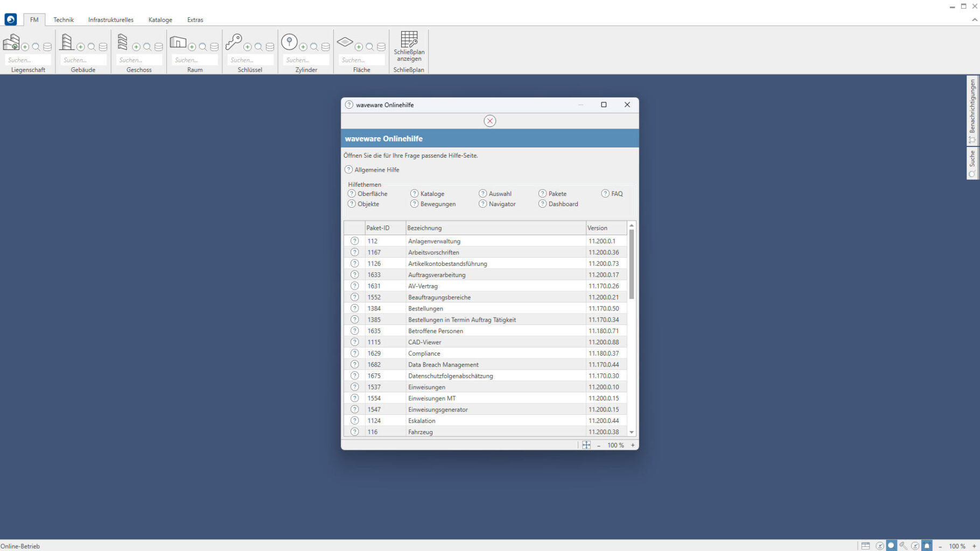Switch to the Technik ribbon tab
Viewport: 980px width, 551px height.
(64, 20)
